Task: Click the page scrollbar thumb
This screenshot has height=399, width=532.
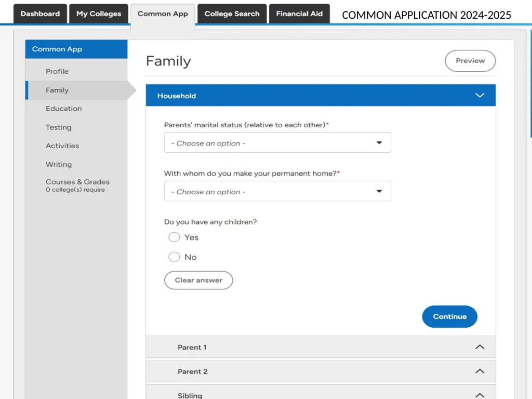Action: (x=531, y=84)
